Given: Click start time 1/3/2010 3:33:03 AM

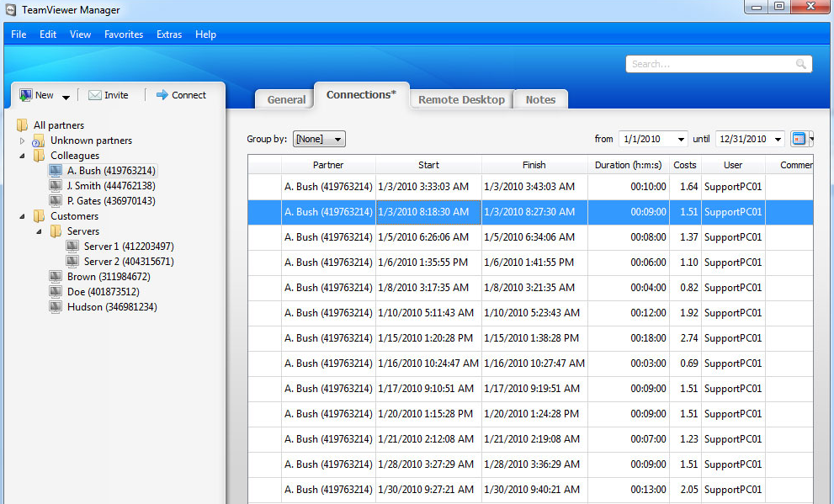Looking at the screenshot, I should [x=423, y=187].
